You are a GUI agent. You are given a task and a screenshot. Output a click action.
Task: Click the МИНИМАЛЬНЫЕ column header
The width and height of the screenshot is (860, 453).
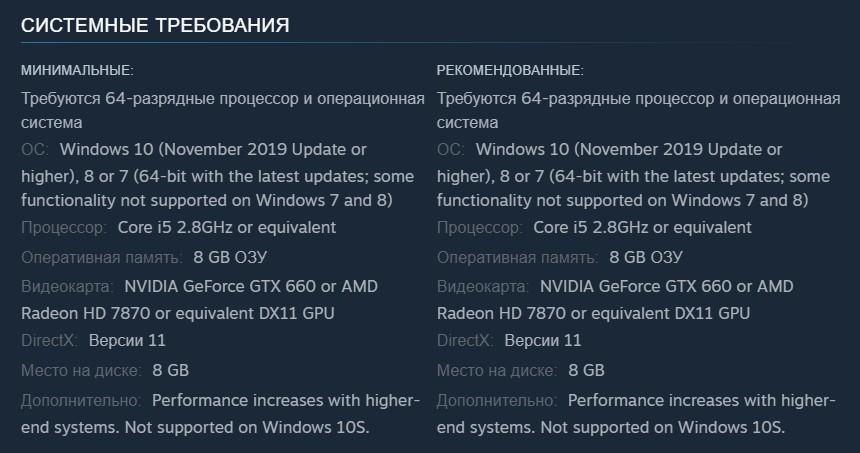77,70
